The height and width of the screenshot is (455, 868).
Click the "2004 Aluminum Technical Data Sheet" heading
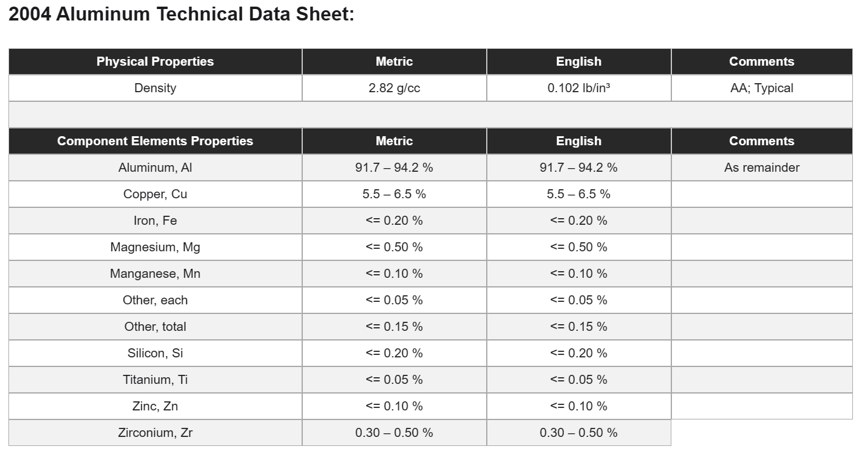point(181,14)
